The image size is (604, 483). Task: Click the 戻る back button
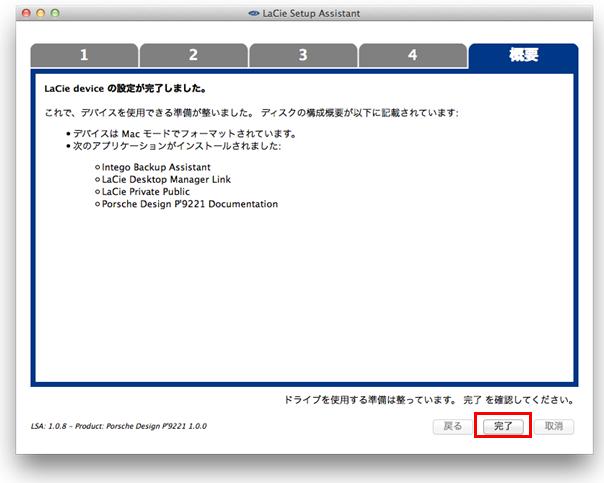[x=453, y=426]
